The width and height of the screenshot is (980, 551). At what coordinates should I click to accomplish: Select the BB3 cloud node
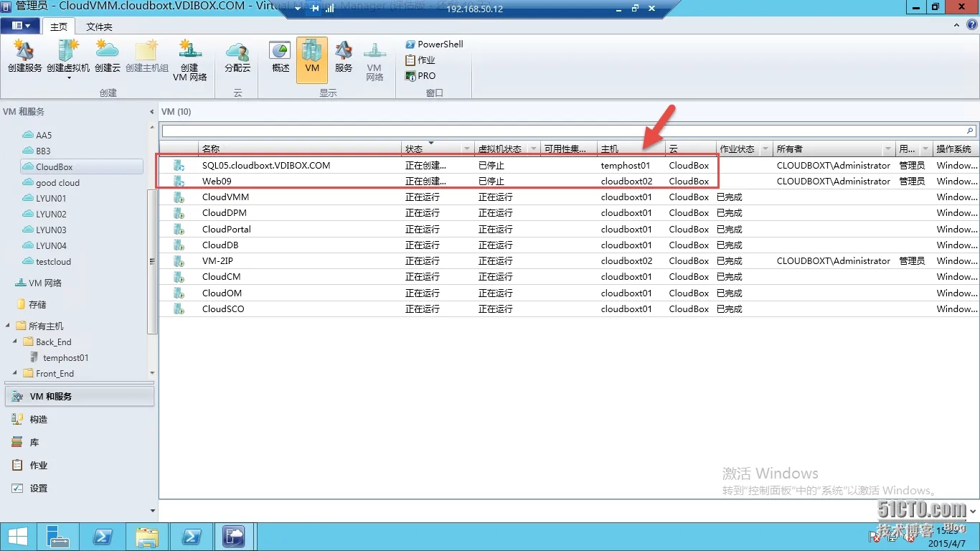click(44, 151)
